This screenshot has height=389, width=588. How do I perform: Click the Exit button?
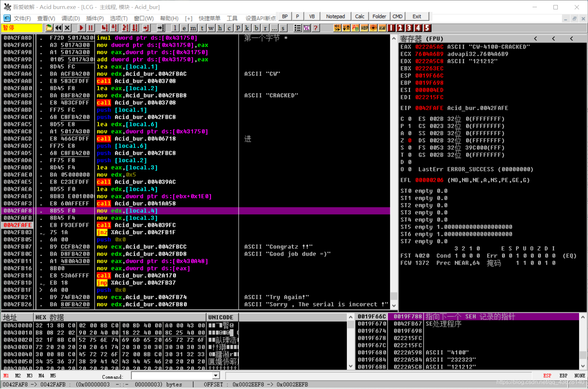(x=417, y=16)
